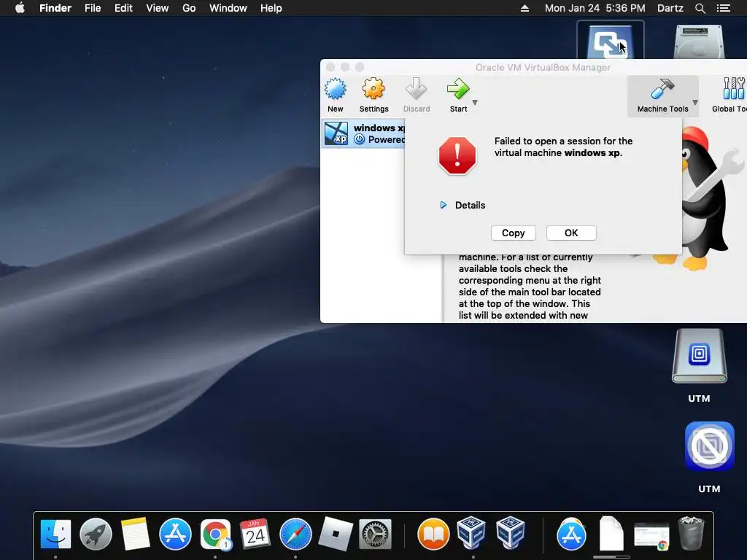Open Safari compass icon in Dock
Screen dimensions: 747x560
point(295,534)
